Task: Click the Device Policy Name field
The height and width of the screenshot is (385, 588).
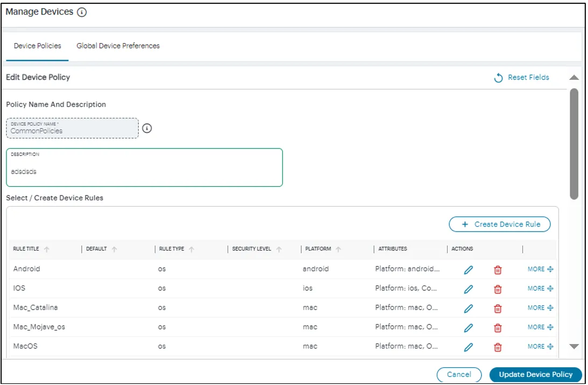Action: (x=73, y=128)
